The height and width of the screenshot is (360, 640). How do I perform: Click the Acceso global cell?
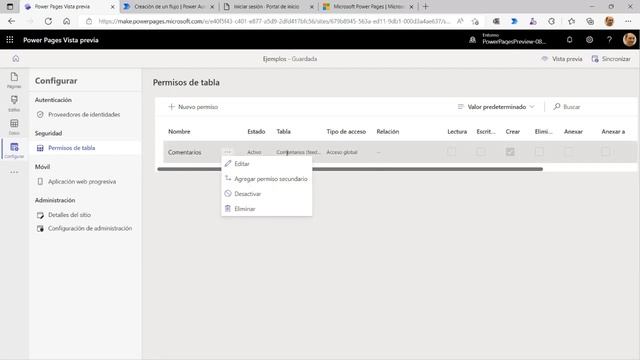coord(342,152)
